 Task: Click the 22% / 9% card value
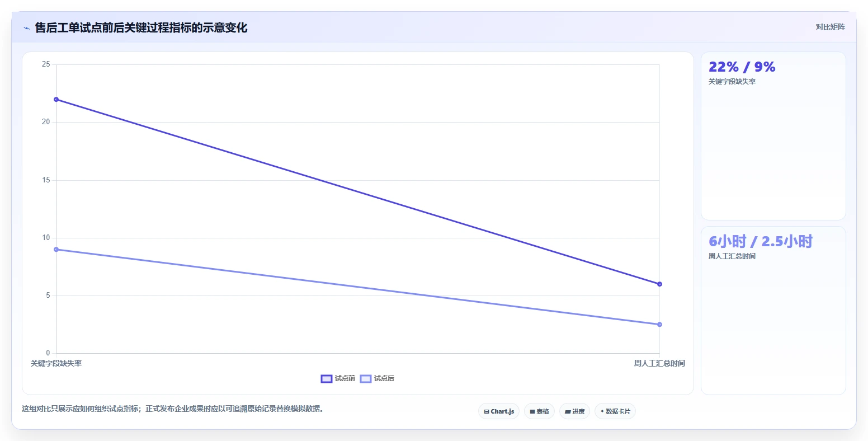[742, 67]
